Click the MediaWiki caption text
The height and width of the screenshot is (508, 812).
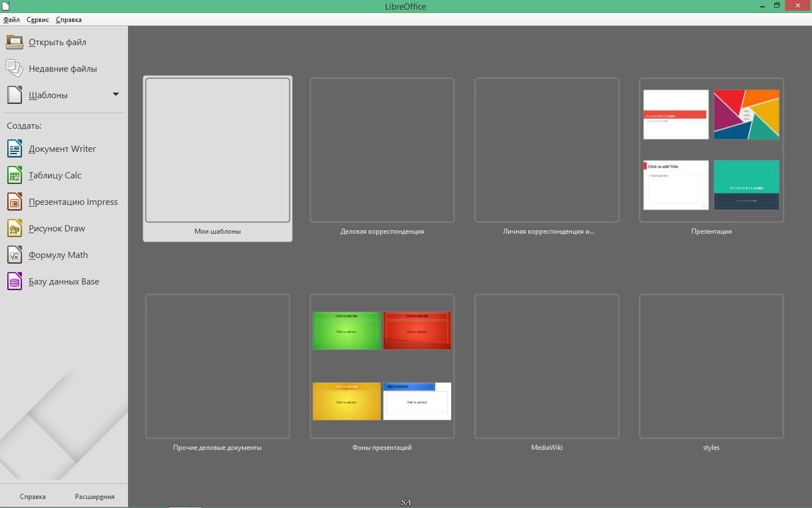click(547, 448)
